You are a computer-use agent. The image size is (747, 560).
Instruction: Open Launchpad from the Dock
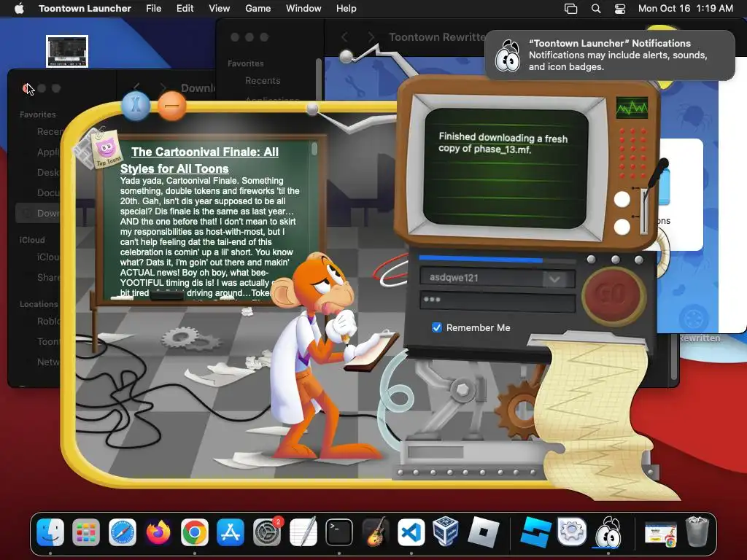86,532
